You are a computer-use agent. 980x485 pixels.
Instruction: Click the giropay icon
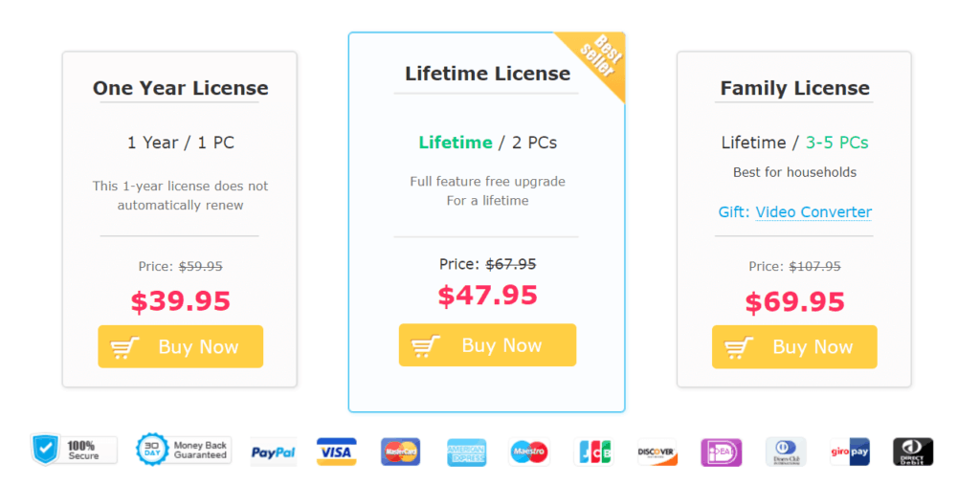850,452
